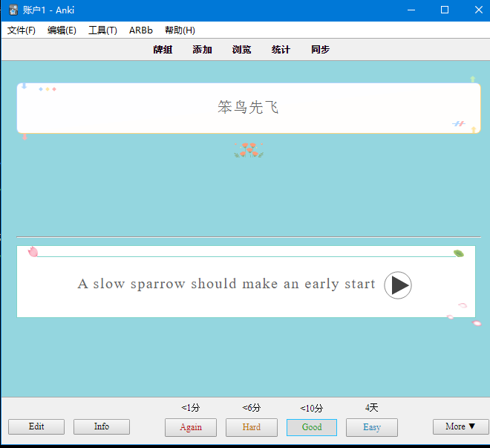Screen dimensions: 490x448
Task: Open the 浏览 card browser
Action: [241, 49]
